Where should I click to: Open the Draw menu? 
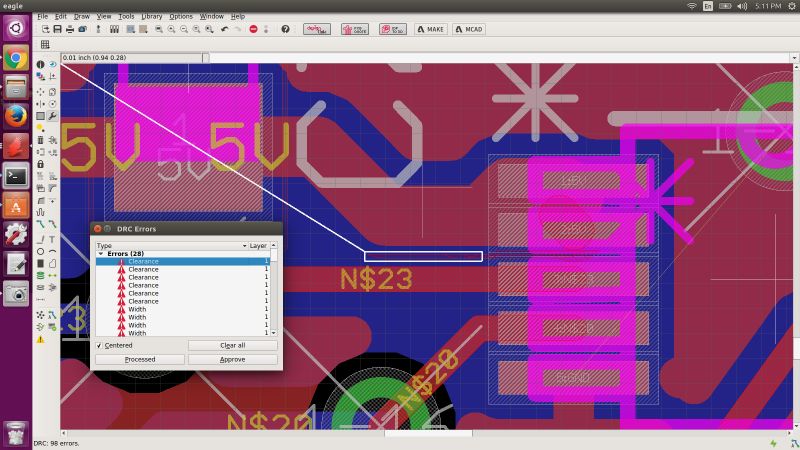click(82, 16)
